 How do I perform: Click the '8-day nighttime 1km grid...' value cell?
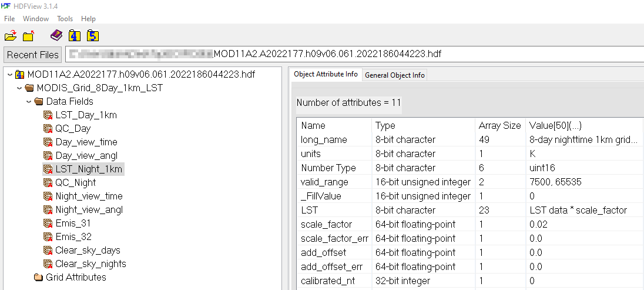[x=583, y=140]
